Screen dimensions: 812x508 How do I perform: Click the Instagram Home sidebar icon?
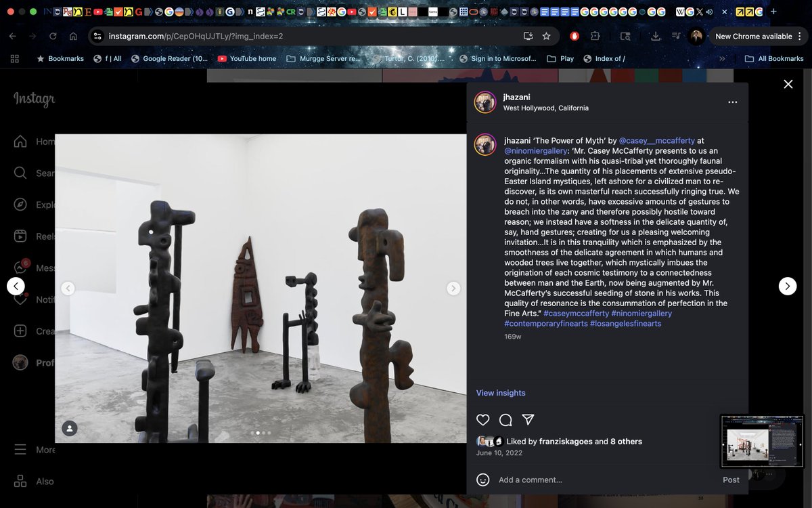point(20,142)
